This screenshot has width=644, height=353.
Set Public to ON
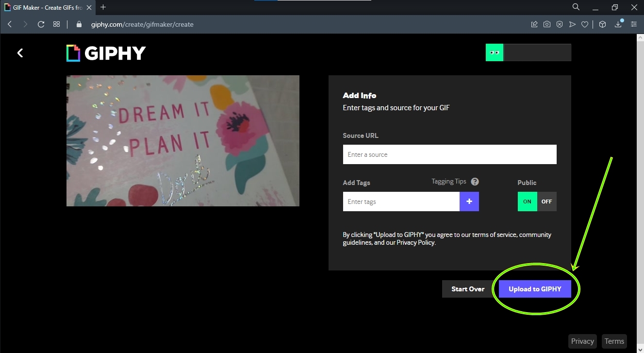pos(527,202)
